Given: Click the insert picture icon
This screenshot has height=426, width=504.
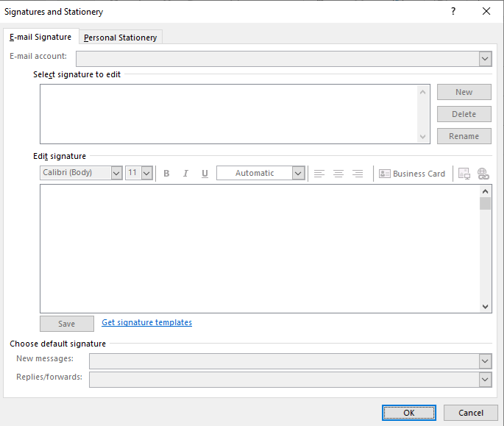Looking at the screenshot, I should tap(464, 174).
